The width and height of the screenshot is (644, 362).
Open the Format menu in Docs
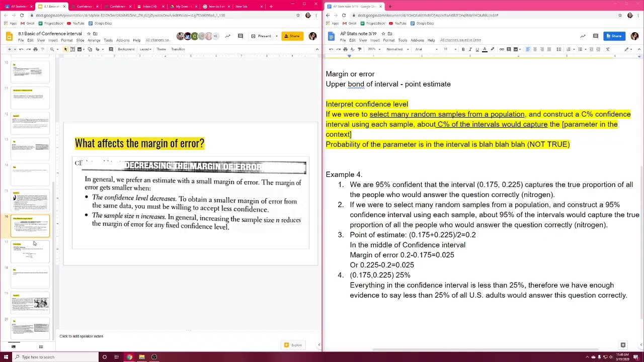[x=389, y=40]
